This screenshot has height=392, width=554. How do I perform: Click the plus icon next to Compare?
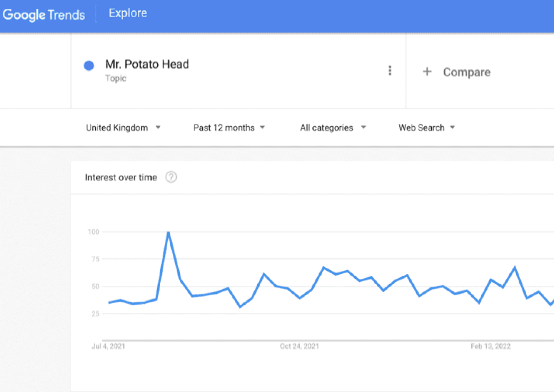point(427,72)
